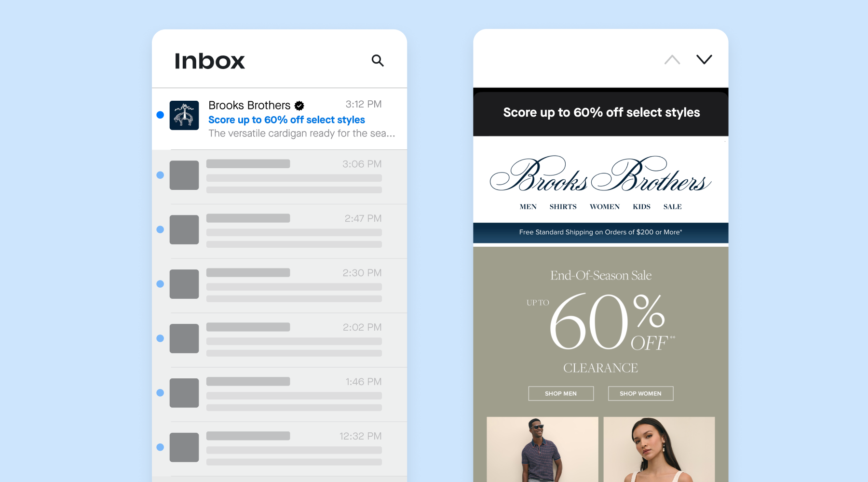Click the Brooks Brothers sender logo avatar
This screenshot has width=868, height=482.
pyautogui.click(x=184, y=116)
